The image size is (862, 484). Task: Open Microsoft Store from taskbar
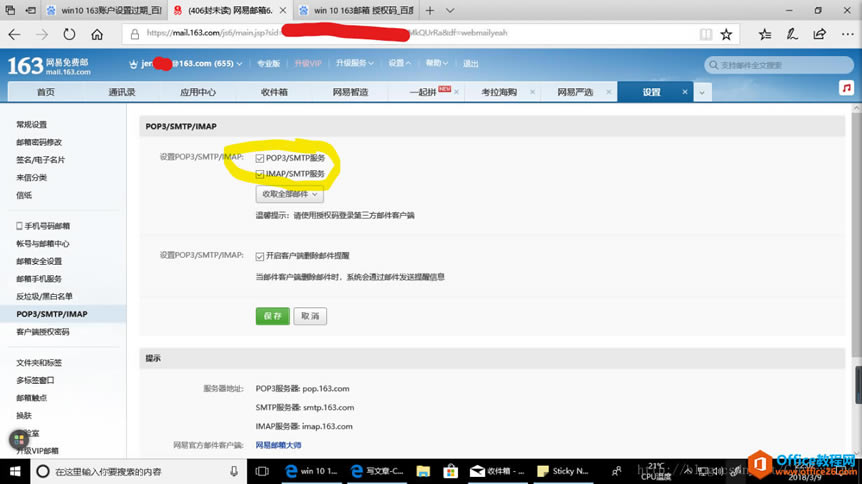point(450,471)
